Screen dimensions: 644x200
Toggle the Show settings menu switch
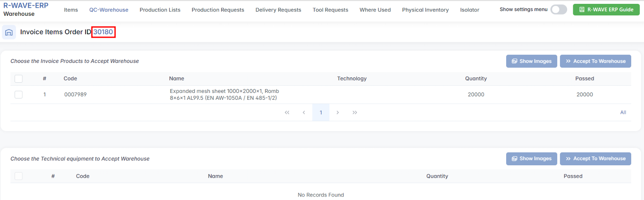pos(559,9)
